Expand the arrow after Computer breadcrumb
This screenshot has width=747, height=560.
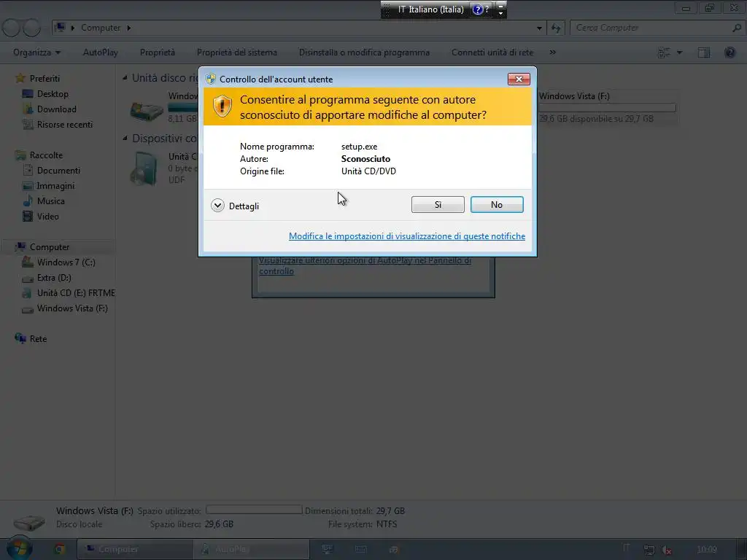(x=128, y=28)
